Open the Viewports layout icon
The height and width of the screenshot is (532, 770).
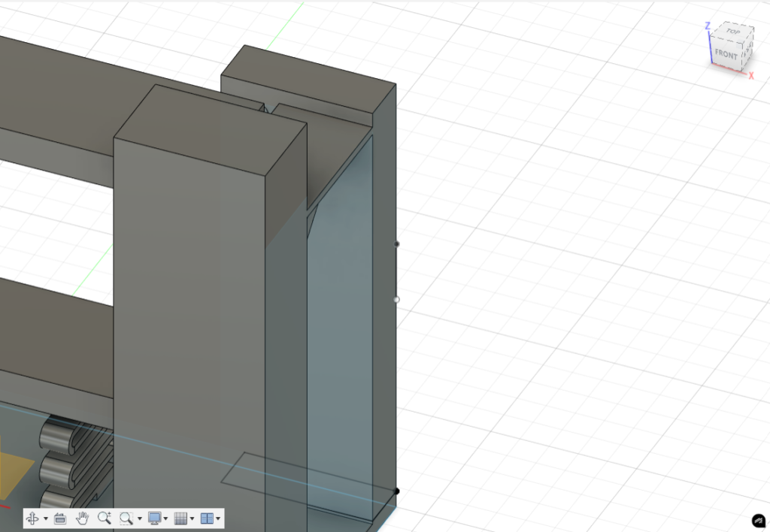point(208,518)
